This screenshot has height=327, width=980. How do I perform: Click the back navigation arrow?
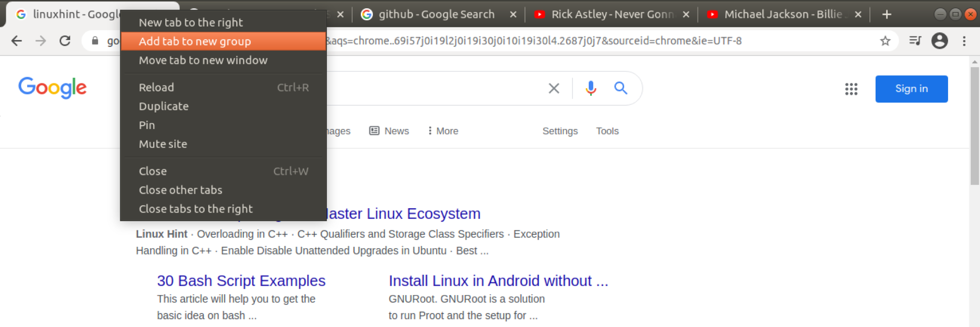click(16, 41)
